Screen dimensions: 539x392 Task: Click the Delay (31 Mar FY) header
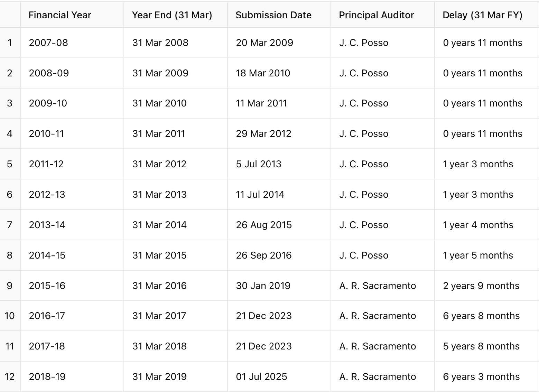pos(482,15)
